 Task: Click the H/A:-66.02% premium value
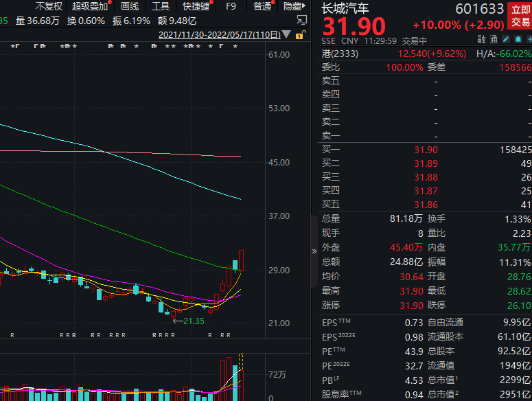click(504, 54)
